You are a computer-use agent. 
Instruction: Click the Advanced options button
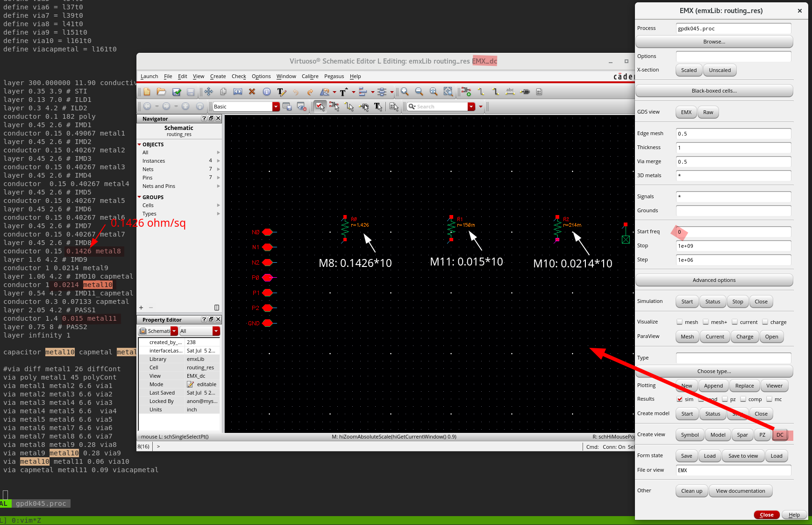coord(714,280)
